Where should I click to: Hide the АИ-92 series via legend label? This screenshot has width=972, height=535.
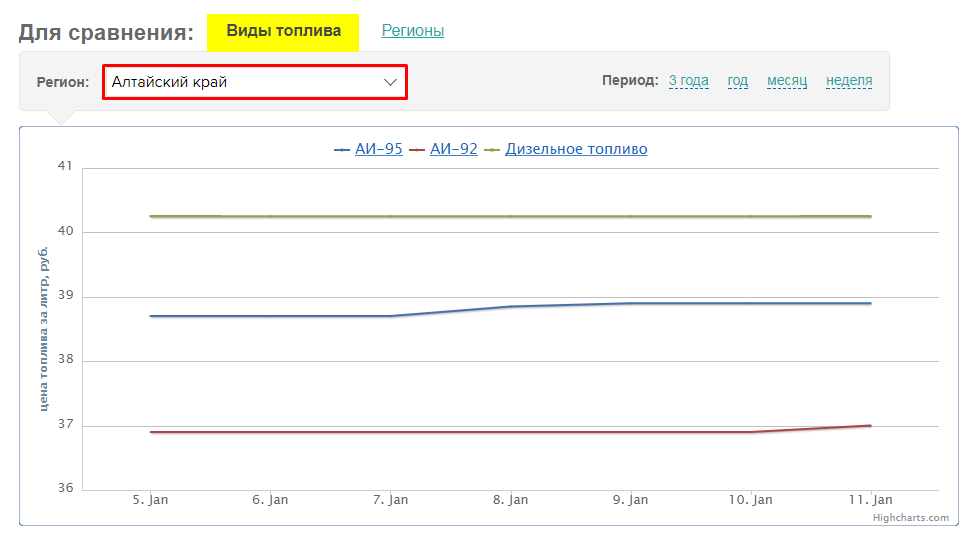[453, 149]
